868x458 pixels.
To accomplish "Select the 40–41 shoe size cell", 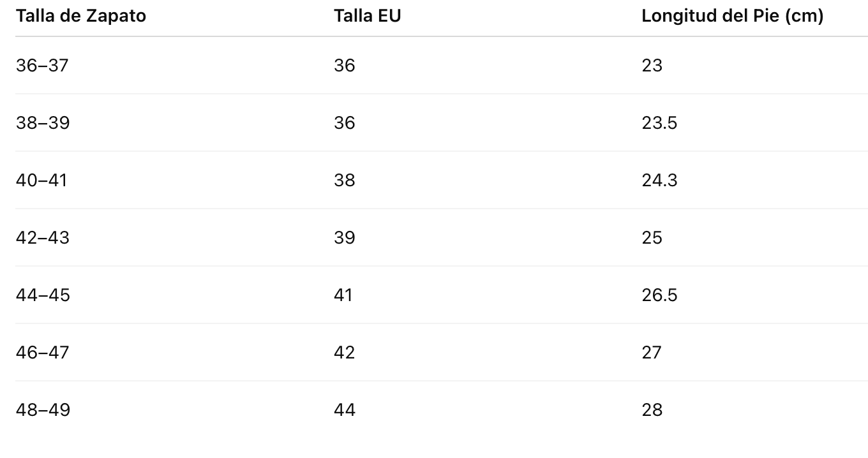I will pos(41,181).
